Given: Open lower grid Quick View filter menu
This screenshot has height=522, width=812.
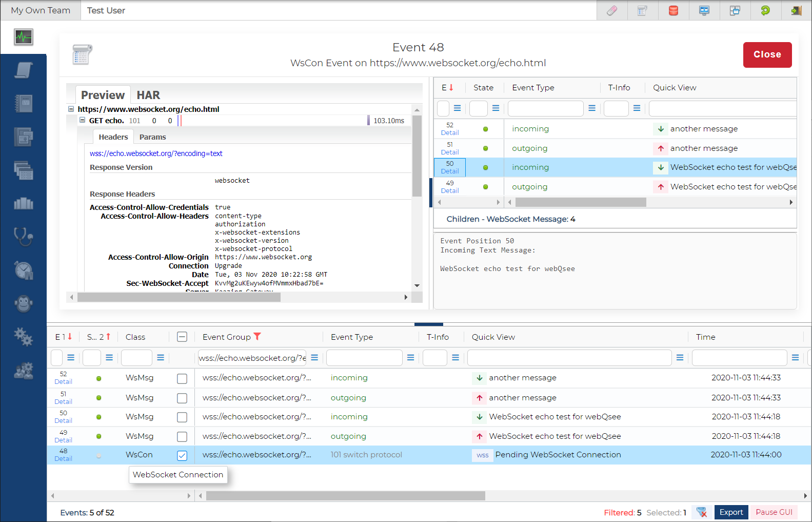Looking at the screenshot, I should pyautogui.click(x=680, y=357).
